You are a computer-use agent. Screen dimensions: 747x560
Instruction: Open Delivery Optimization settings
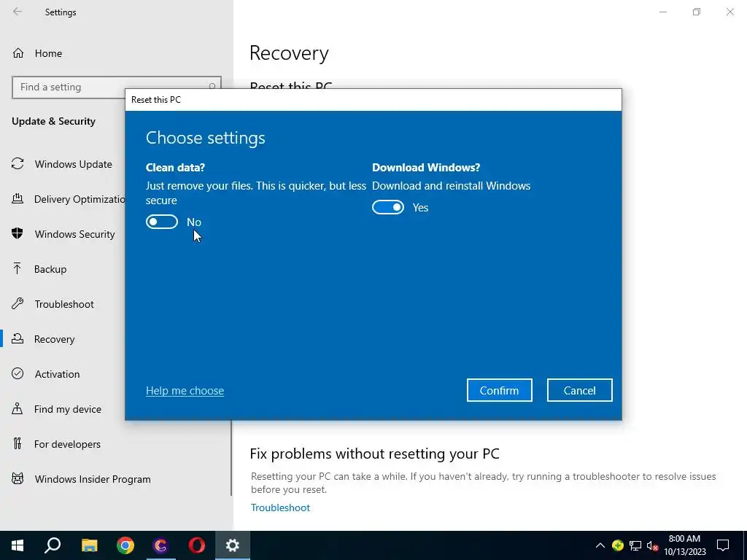pos(80,199)
